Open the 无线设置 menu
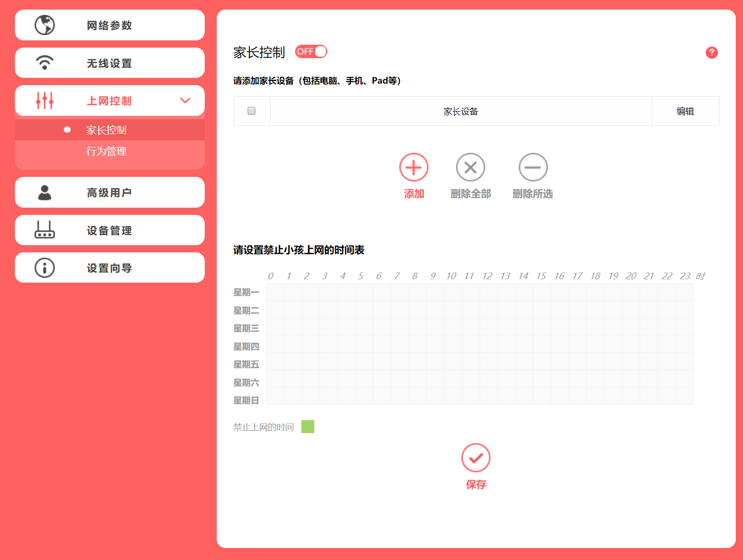743x560 pixels. pyautogui.click(x=110, y=62)
